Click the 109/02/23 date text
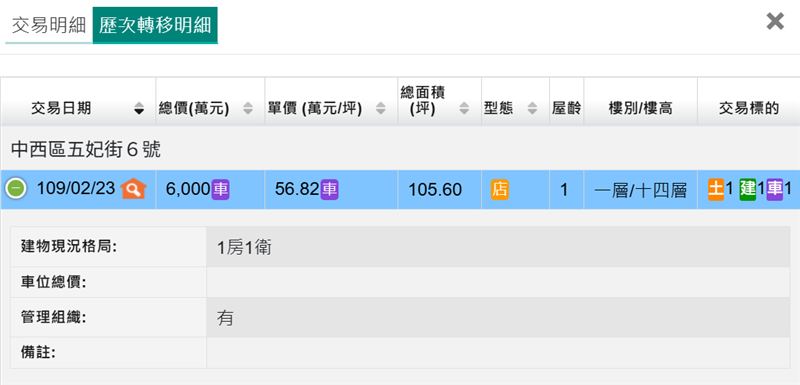 point(76,189)
